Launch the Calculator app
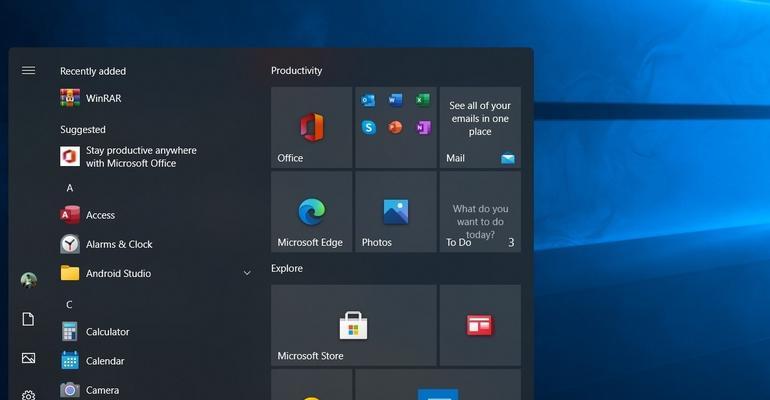 pos(157,332)
